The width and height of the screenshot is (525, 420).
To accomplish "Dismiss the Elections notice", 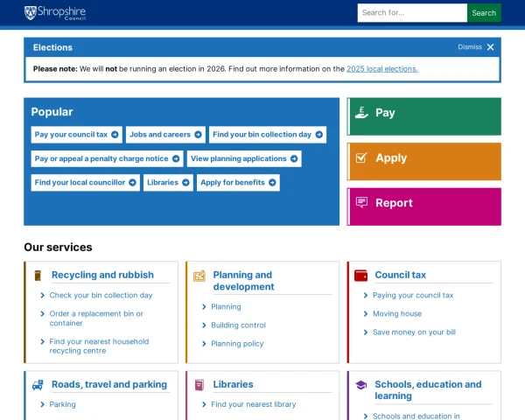I will [476, 47].
